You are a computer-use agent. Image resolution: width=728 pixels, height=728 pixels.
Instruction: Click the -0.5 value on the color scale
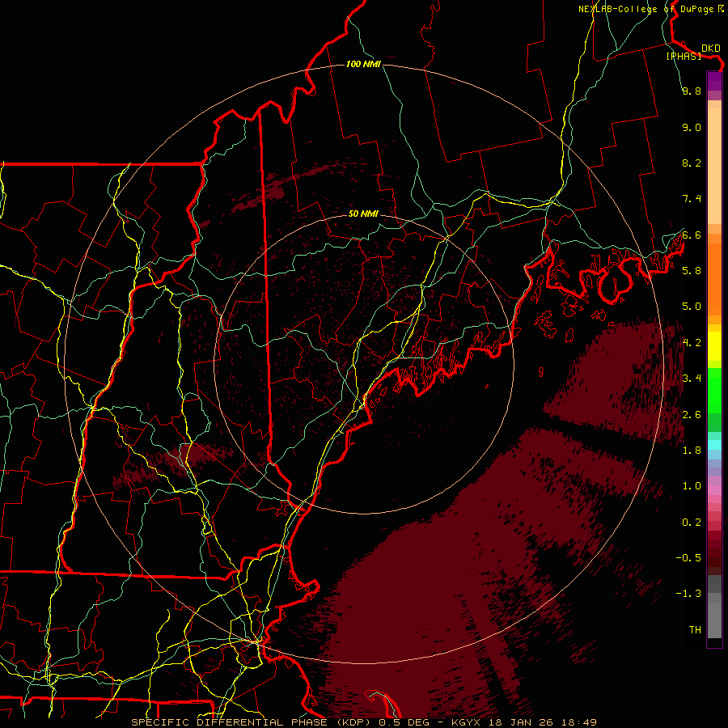click(688, 557)
